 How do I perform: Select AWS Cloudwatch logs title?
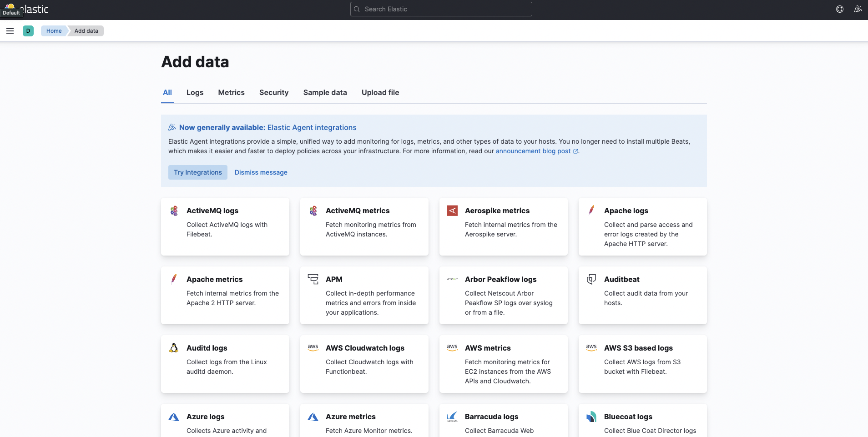tap(365, 348)
